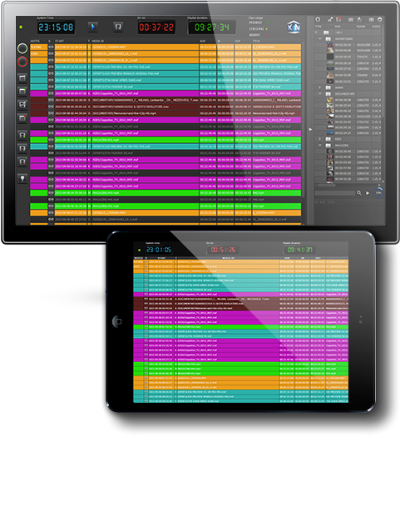Click the tablet's green playlist duration timer
Viewport: 400px width, 532px height.
[x=299, y=250]
